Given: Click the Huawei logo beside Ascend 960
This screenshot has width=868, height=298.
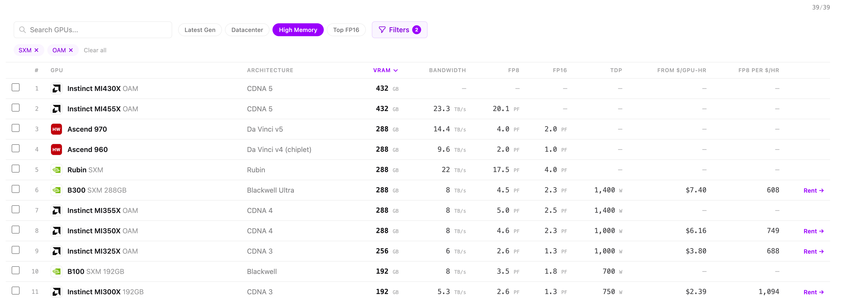Looking at the screenshot, I should (x=56, y=149).
